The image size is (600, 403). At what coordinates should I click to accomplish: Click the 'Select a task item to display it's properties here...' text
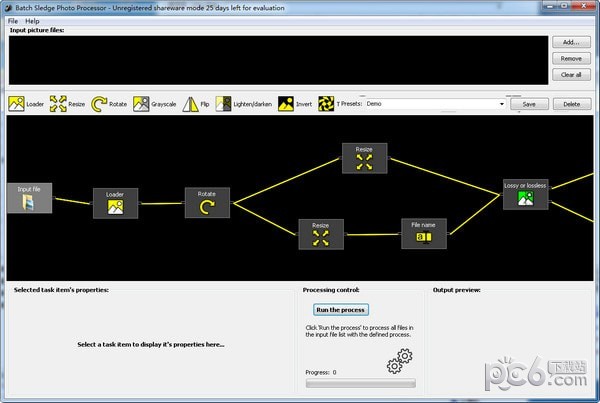click(151, 344)
